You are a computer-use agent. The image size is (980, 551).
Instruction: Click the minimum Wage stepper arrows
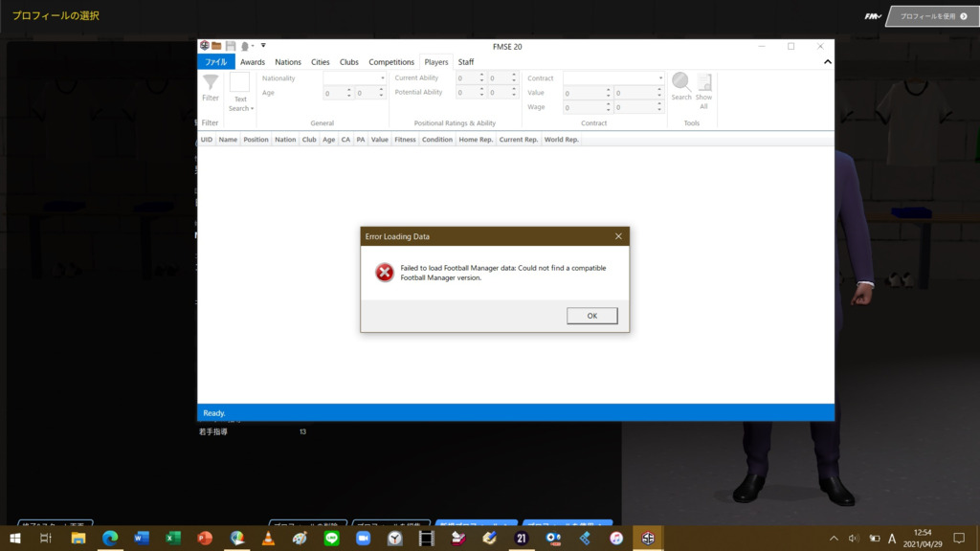click(608, 107)
